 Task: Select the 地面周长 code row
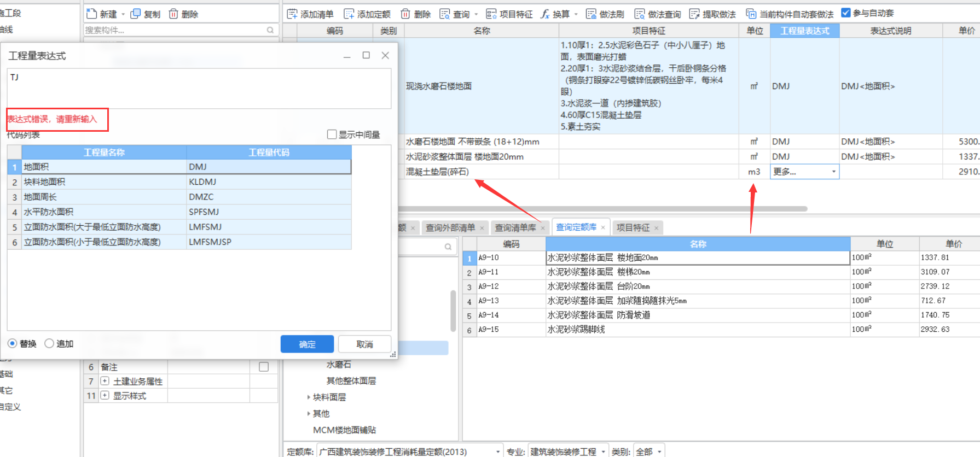pos(179,197)
